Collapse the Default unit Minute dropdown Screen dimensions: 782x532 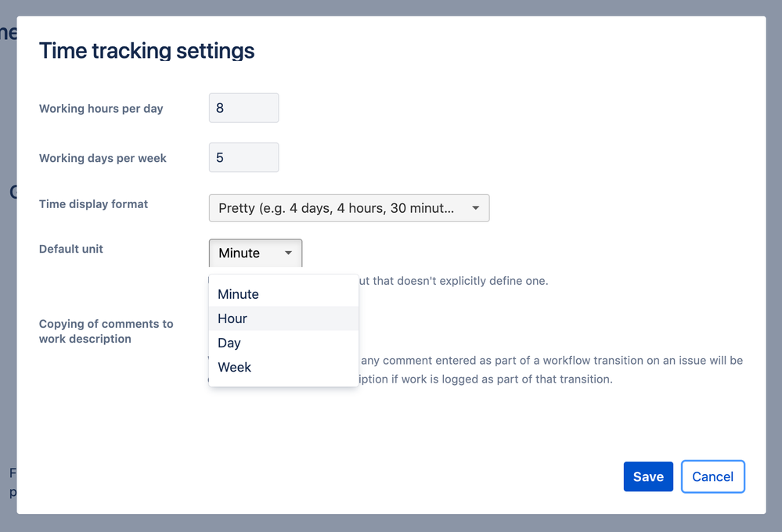tap(255, 253)
